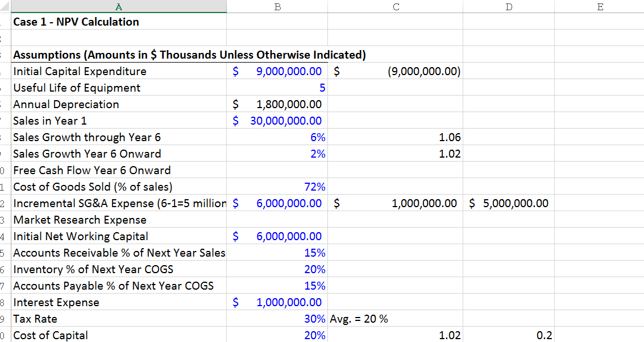Select the 'Avg. = 20 %' note cell

pyautogui.click(x=396, y=319)
